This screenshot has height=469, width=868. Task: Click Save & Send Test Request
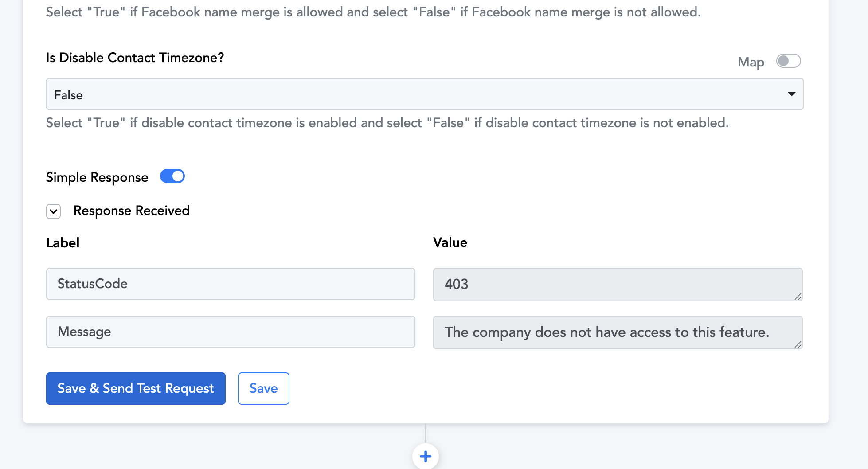tap(136, 388)
